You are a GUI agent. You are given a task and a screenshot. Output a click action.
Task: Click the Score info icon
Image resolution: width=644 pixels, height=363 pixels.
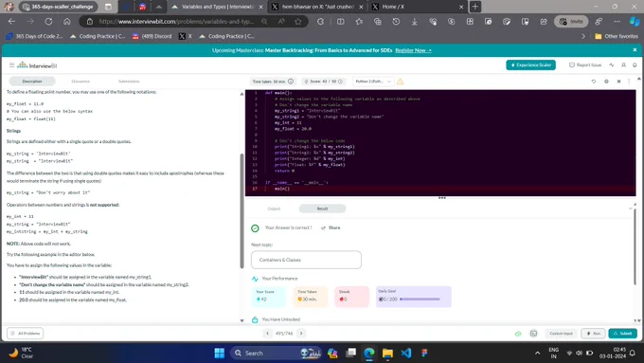coord(340,82)
